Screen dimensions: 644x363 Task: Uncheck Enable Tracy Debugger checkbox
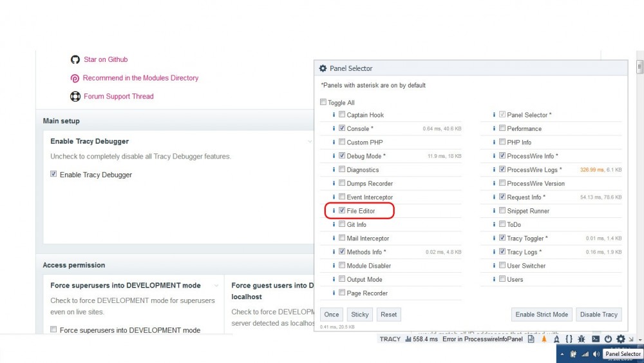(54, 174)
